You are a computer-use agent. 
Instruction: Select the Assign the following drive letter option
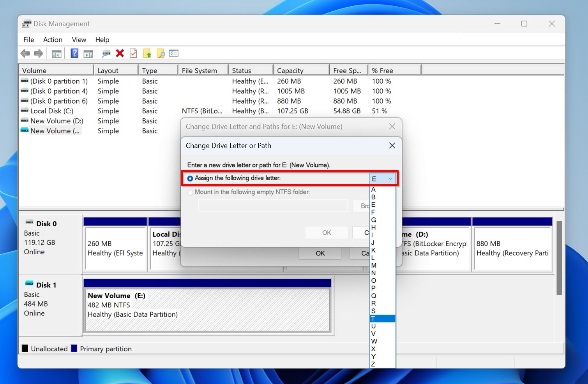coord(190,178)
